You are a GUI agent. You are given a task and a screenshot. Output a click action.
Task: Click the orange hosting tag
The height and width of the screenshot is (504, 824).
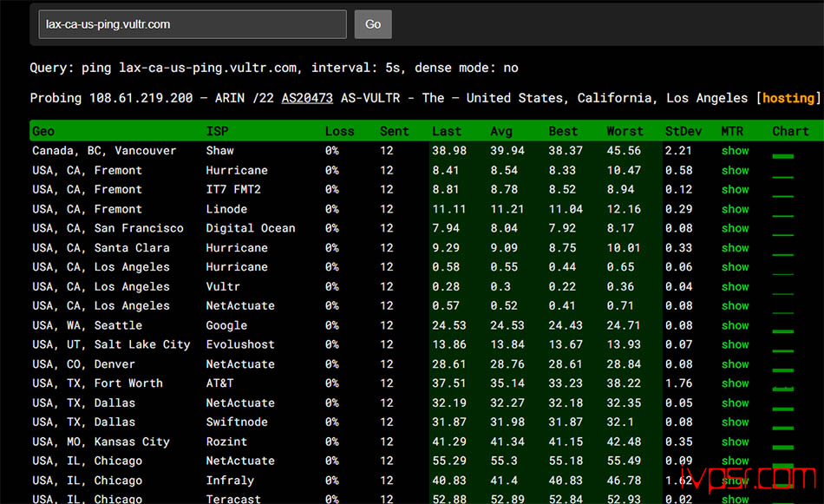(x=788, y=98)
